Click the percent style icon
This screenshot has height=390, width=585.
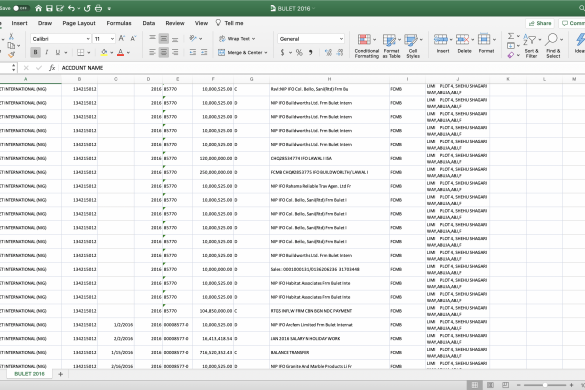[299, 53]
